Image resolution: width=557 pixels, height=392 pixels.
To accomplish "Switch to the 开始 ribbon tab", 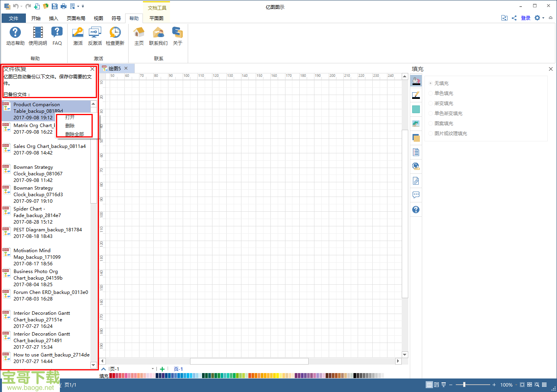I will [x=36, y=18].
